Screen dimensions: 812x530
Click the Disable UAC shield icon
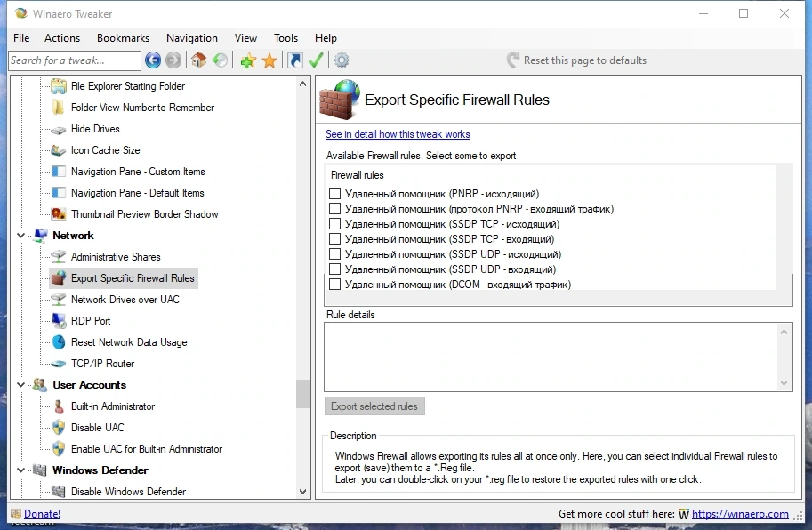(59, 428)
